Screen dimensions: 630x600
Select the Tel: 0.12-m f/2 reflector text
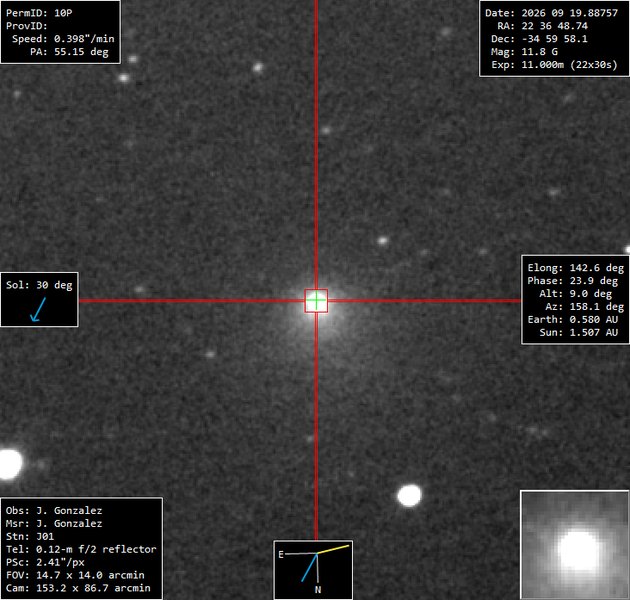point(81,549)
